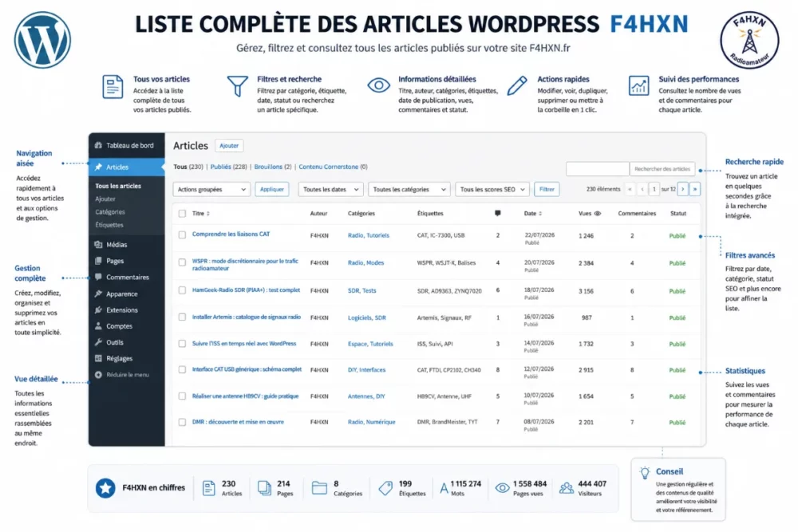Click the current page number field

pos(654,189)
